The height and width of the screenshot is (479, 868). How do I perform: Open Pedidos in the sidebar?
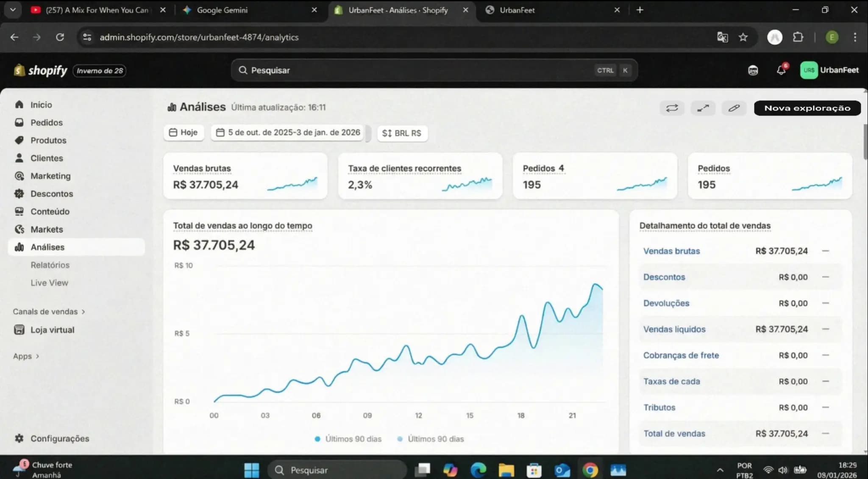point(46,122)
